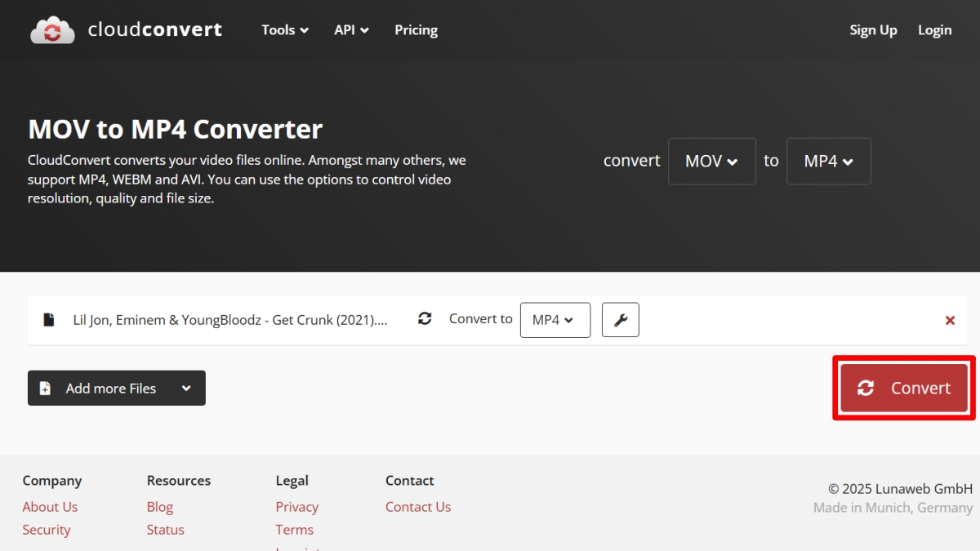Open the MP4 dropdown in the file row
Image resolution: width=980 pixels, height=551 pixels.
(x=555, y=320)
